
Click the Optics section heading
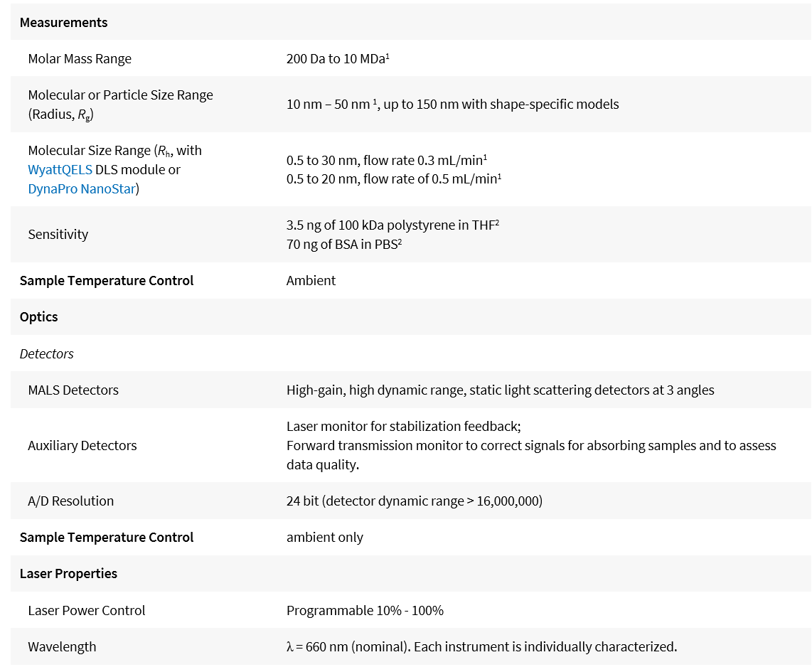(x=38, y=317)
